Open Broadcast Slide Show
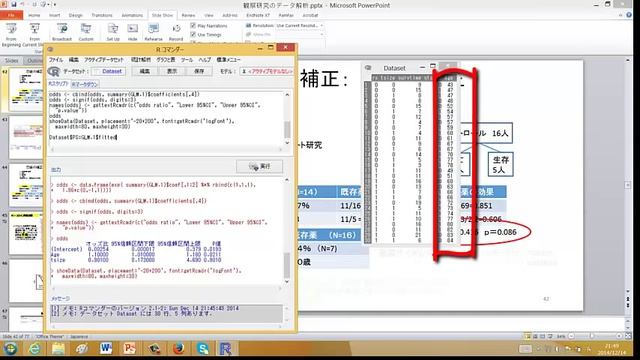Viewport: 640px width, 360px height. 62,29
